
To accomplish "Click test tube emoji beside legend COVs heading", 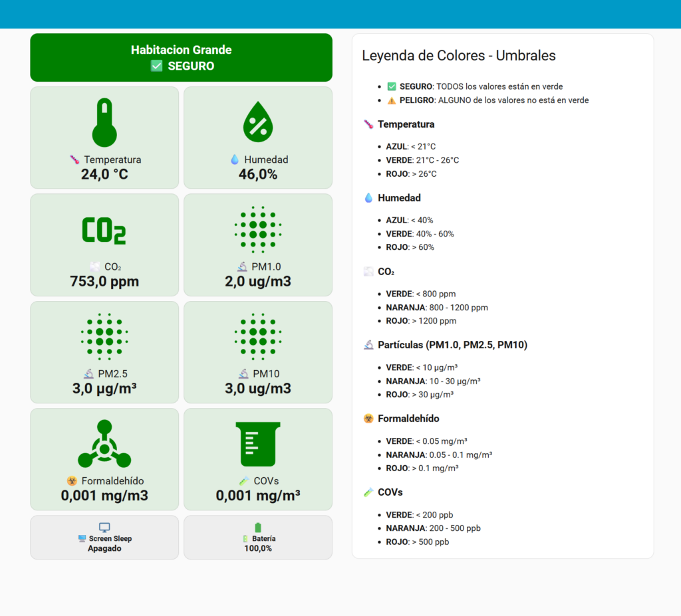I will click(368, 492).
